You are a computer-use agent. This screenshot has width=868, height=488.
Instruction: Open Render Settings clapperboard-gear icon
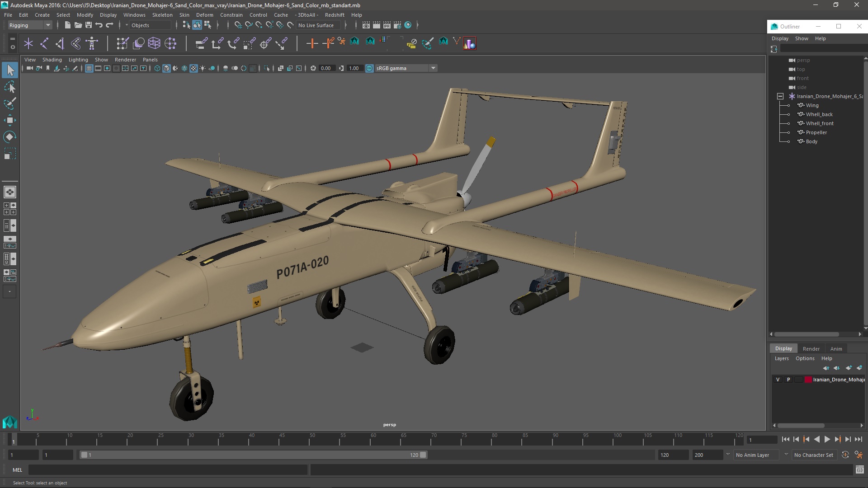(x=397, y=25)
